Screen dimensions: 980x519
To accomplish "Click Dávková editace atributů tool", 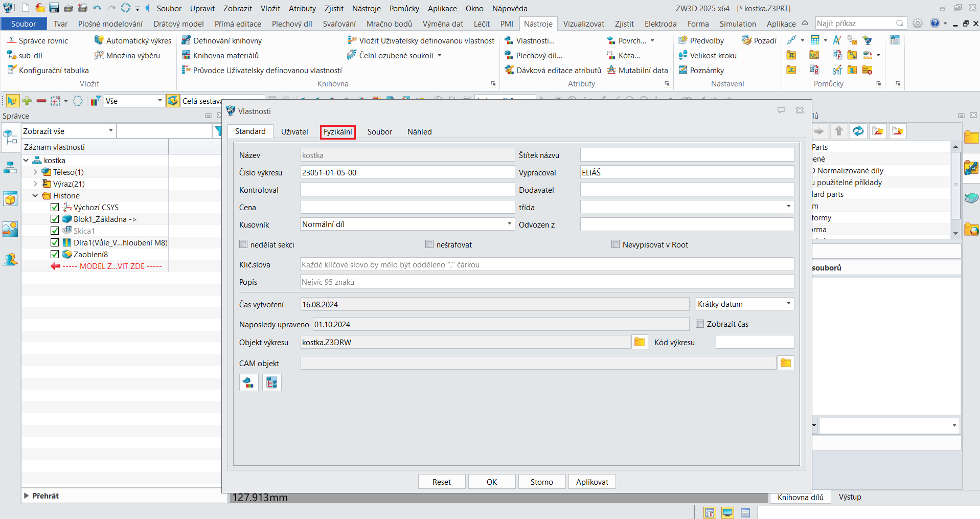I will click(553, 71).
